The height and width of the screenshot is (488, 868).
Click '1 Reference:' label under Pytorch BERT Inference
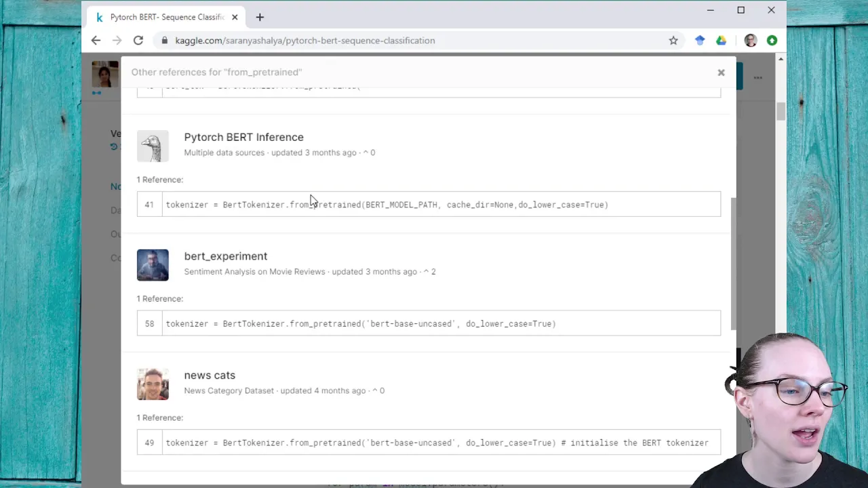point(159,180)
